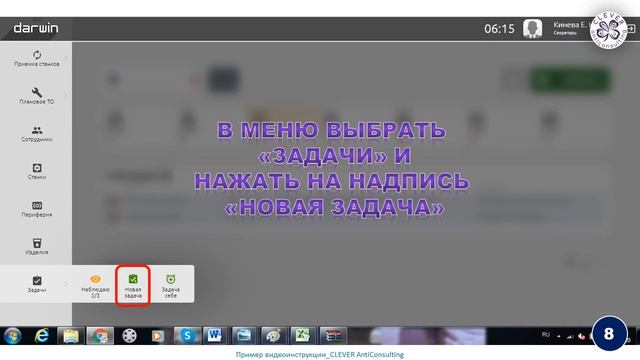Open the media player taskbar icon
Image resolution: width=640 pixels, height=360 pixels.
click(158, 336)
